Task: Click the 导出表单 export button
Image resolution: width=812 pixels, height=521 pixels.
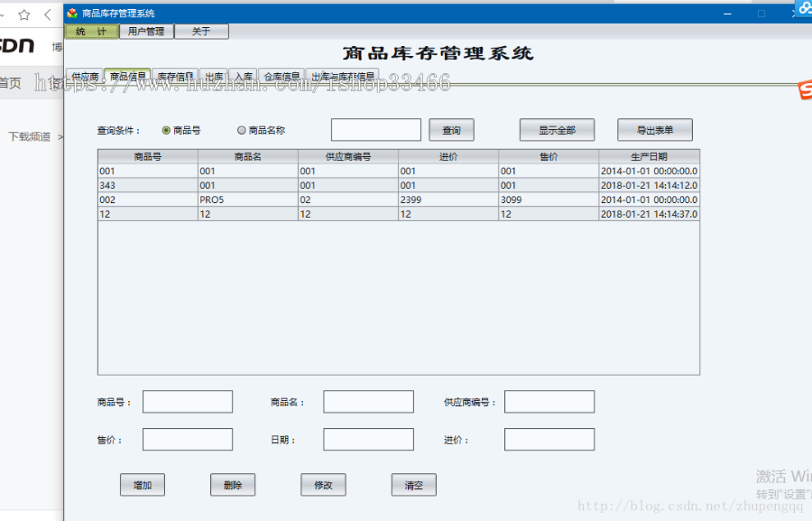Action: [x=654, y=129]
